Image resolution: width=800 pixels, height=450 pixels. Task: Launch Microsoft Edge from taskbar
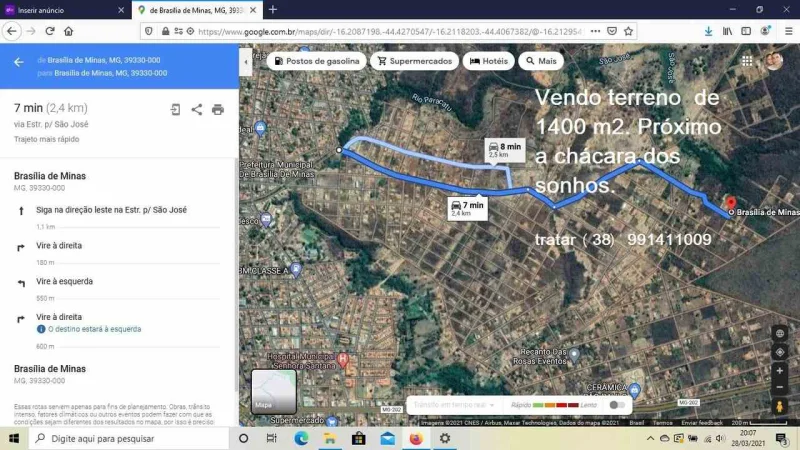click(x=301, y=438)
